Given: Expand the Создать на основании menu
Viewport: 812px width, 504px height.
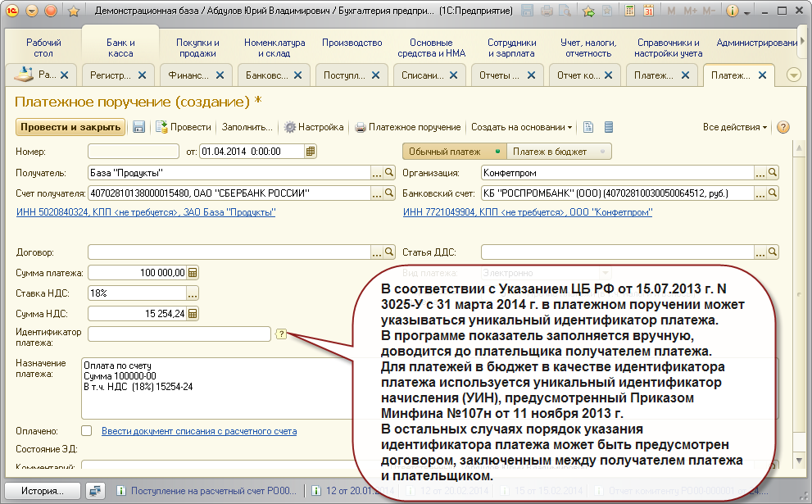Looking at the screenshot, I should [521, 127].
